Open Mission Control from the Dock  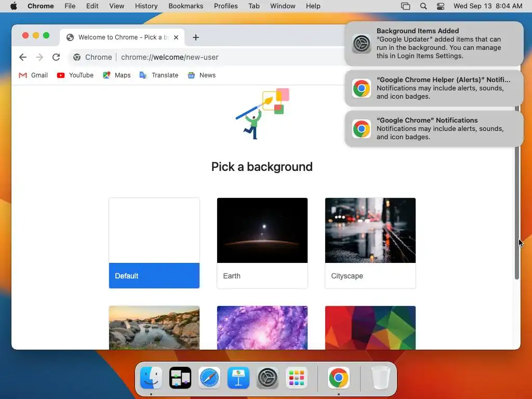pos(180,378)
